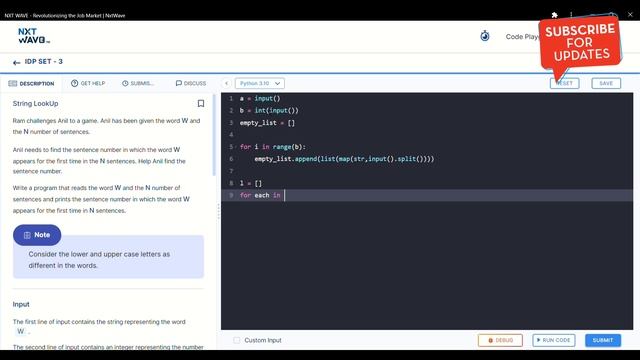Click the Save button

click(x=606, y=83)
